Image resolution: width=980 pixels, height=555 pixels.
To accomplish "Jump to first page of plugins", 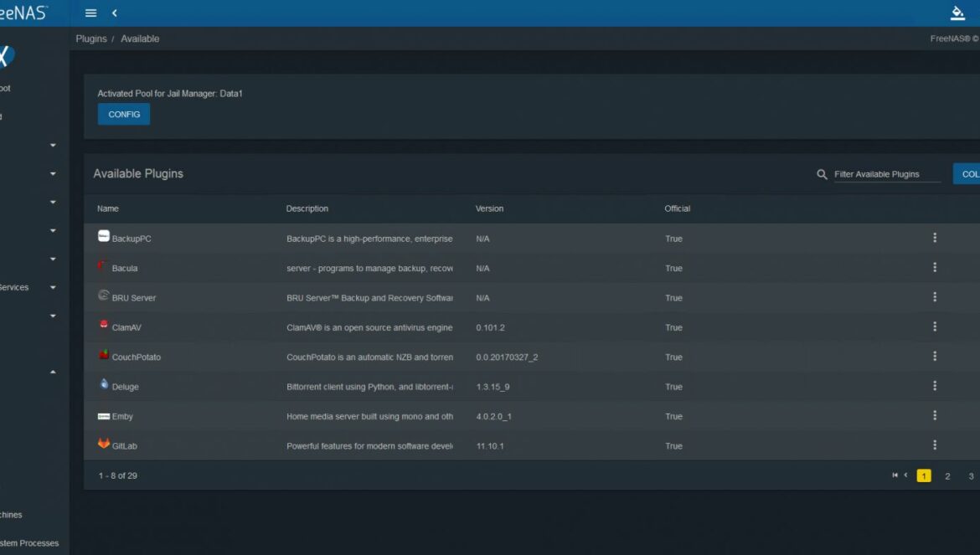I will click(x=895, y=475).
